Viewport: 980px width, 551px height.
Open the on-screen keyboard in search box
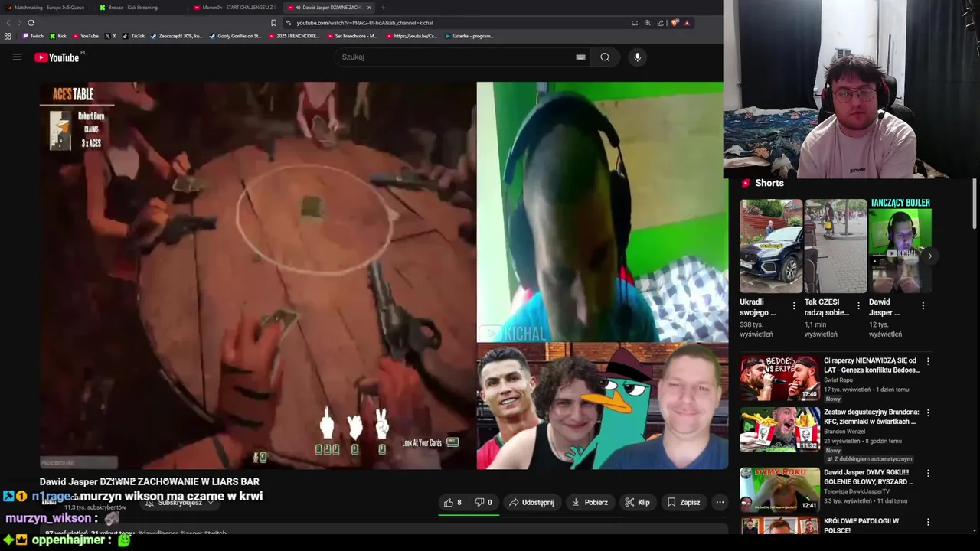(580, 57)
